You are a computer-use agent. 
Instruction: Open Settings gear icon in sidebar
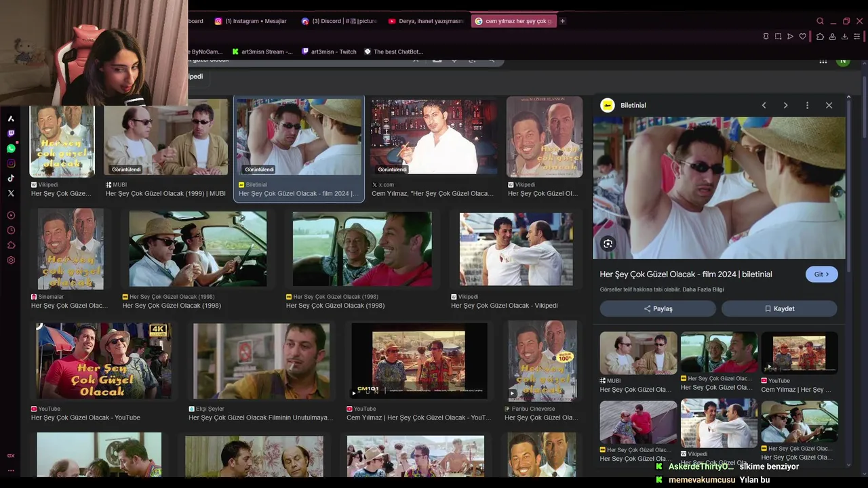point(11,260)
